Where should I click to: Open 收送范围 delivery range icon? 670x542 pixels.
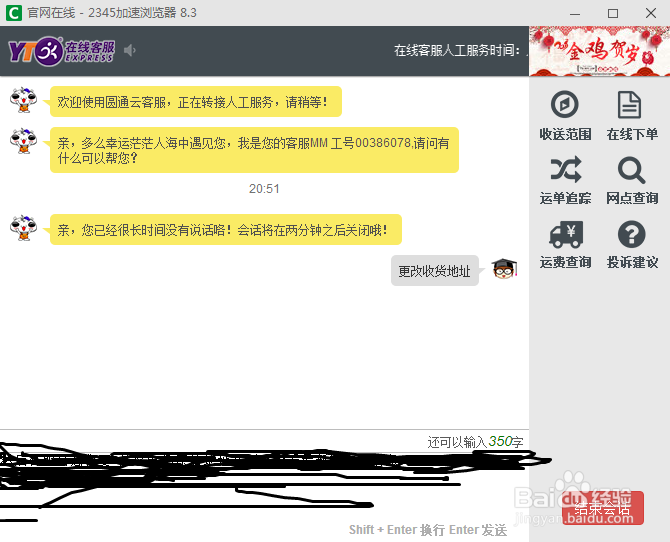tap(564, 104)
